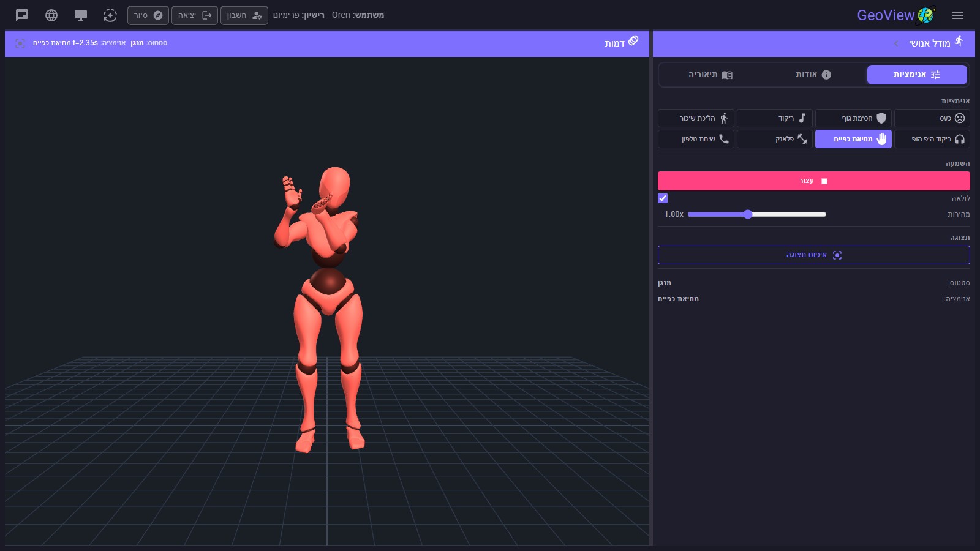Click the רישיון: פרימיום license label

pos(299,15)
